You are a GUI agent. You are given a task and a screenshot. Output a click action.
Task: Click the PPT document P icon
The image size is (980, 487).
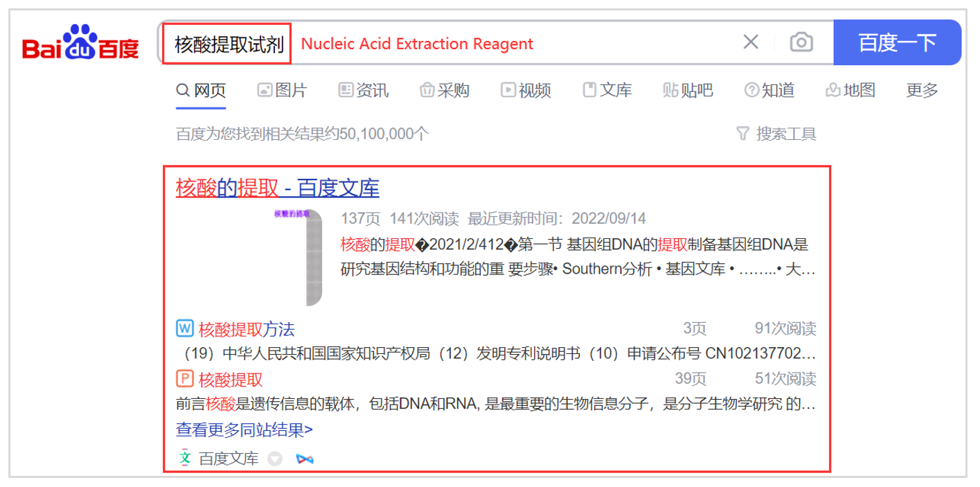(x=184, y=379)
